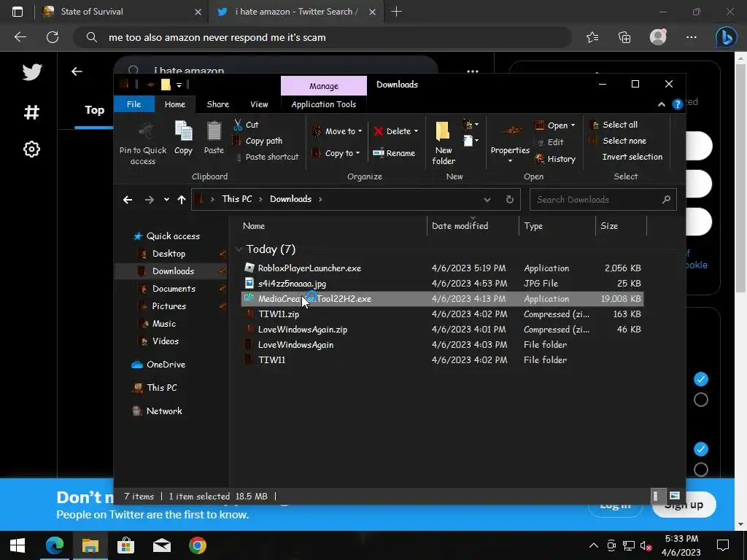This screenshot has height=560, width=747.
Task: Open the Delete dropdown in Organize
Action: 396,131
